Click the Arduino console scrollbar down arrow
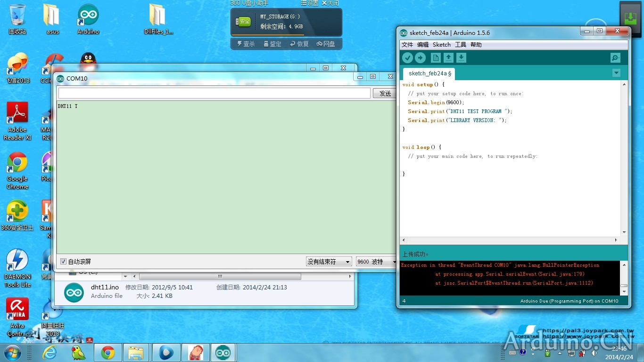Viewport: 644px width, 362px height. pos(624,292)
